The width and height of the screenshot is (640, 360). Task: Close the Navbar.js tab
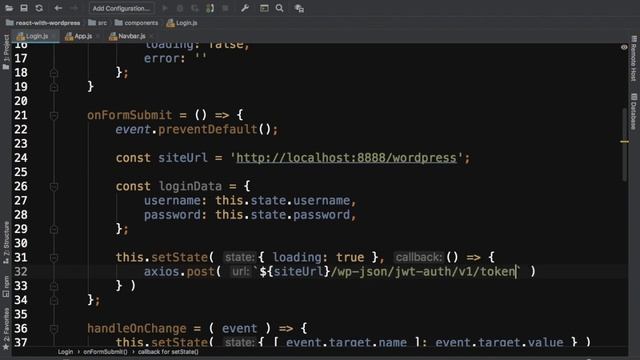[x=151, y=36]
